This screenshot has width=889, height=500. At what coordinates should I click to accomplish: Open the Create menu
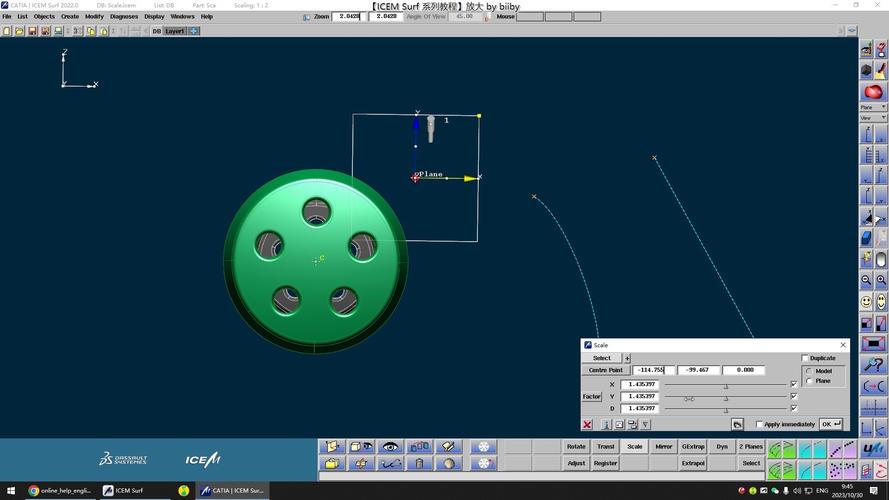point(70,16)
